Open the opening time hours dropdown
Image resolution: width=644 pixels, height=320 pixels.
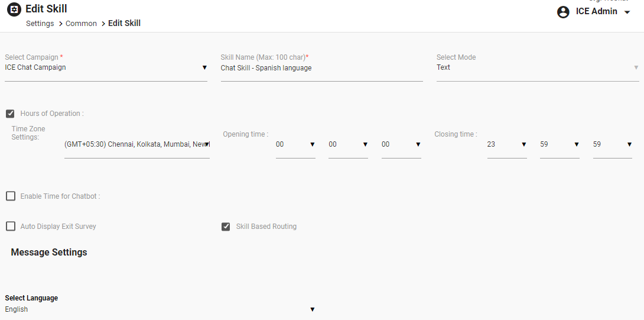click(x=295, y=144)
